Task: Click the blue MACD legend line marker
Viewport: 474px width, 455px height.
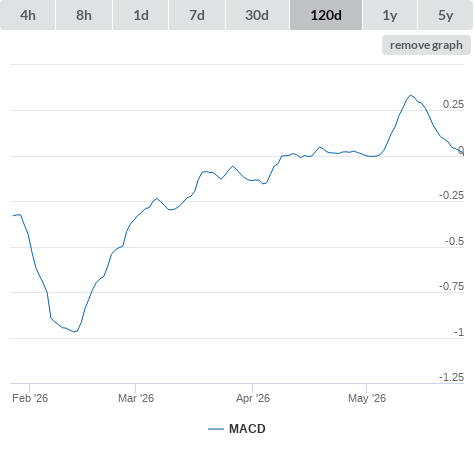Action: tap(216, 429)
